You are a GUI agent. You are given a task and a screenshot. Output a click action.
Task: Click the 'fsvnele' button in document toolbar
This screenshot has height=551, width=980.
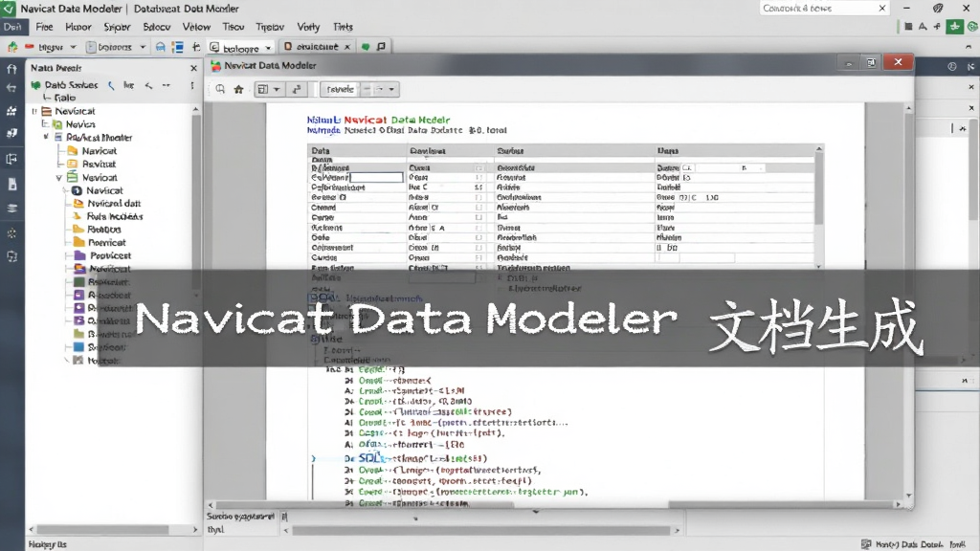[x=340, y=89]
